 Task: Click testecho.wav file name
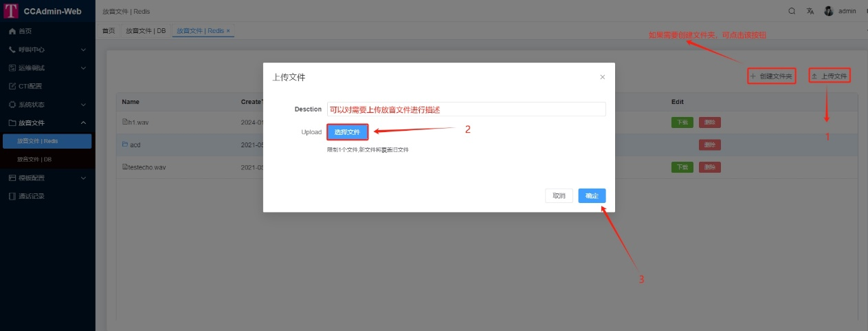point(147,167)
